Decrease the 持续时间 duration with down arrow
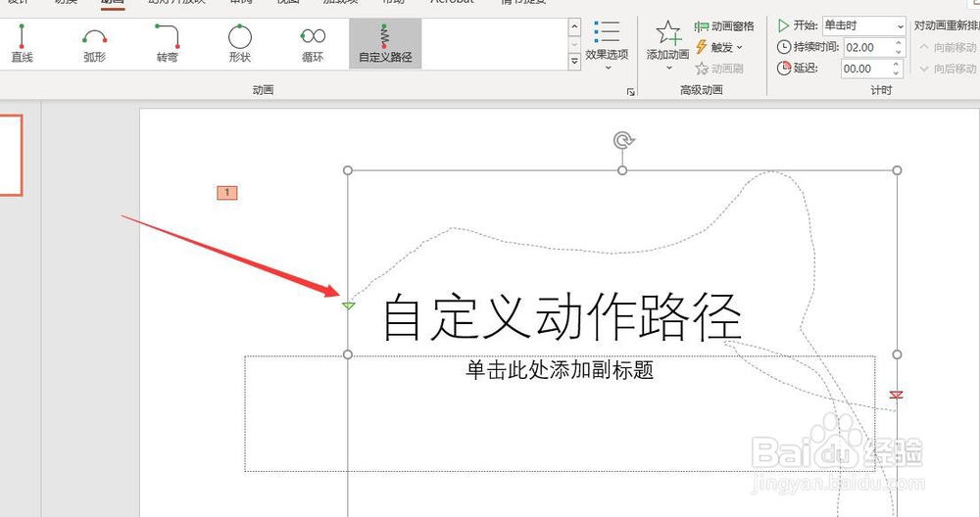This screenshot has height=517, width=980. tap(898, 52)
